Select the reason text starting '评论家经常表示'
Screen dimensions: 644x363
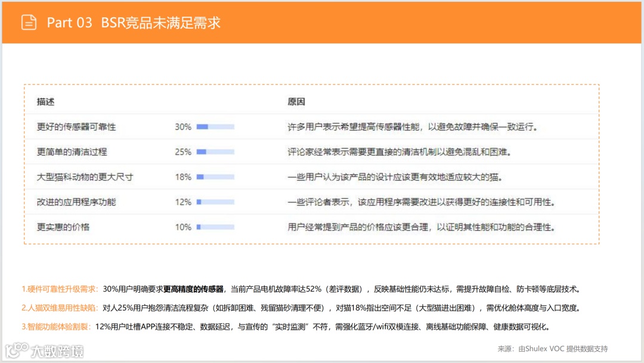[x=400, y=152]
